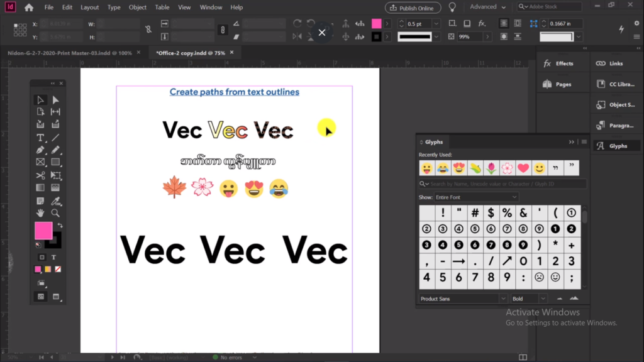Viewport: 644px width, 362px height.
Task: Toggle formatting affects text
Action: click(54, 257)
